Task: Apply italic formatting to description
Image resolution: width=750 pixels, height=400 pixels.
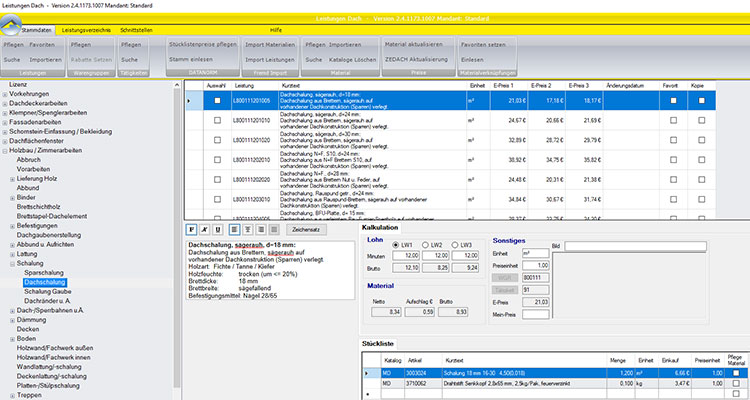Action: click(206, 229)
